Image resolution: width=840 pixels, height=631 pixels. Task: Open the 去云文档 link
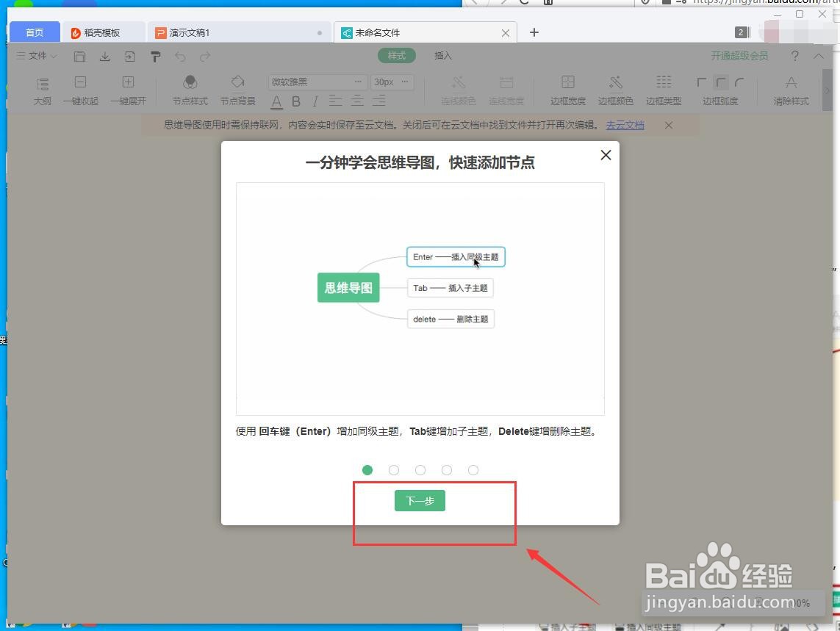point(625,126)
